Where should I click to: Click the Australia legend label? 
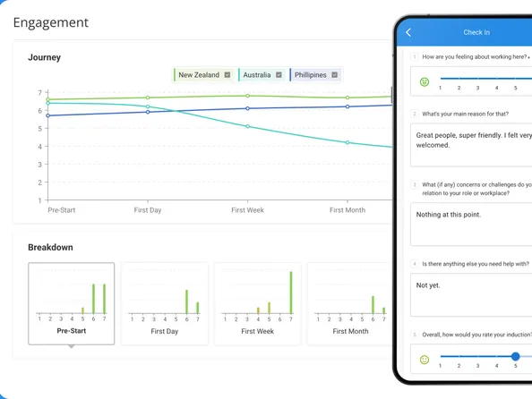[257, 75]
